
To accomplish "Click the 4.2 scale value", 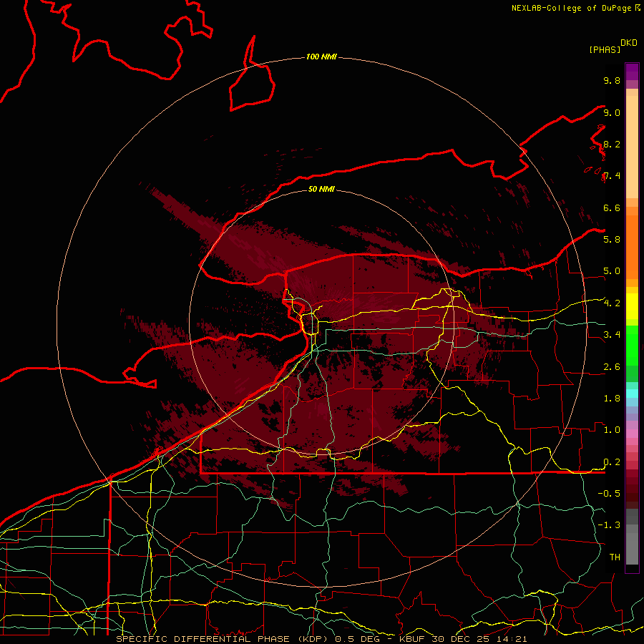I will [x=612, y=303].
